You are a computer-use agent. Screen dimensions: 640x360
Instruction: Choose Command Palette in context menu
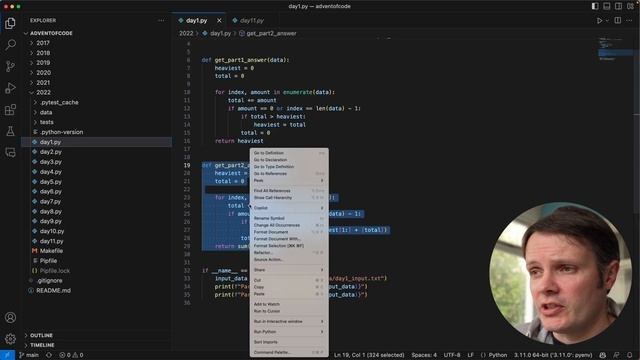(x=289, y=352)
